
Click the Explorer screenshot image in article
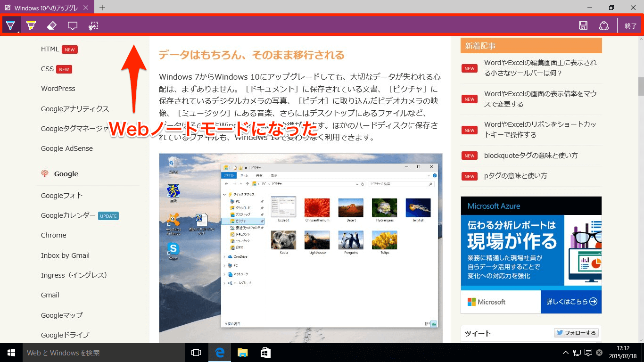[x=300, y=248]
